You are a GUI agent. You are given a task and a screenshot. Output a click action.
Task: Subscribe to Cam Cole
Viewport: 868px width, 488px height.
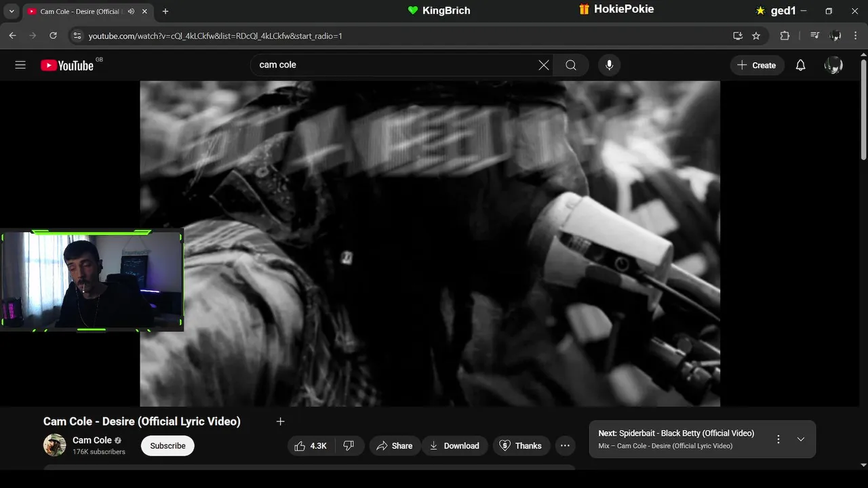click(x=167, y=445)
